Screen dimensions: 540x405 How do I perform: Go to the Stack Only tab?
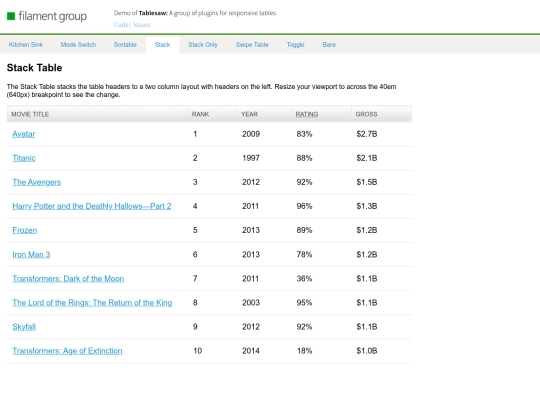203,44
